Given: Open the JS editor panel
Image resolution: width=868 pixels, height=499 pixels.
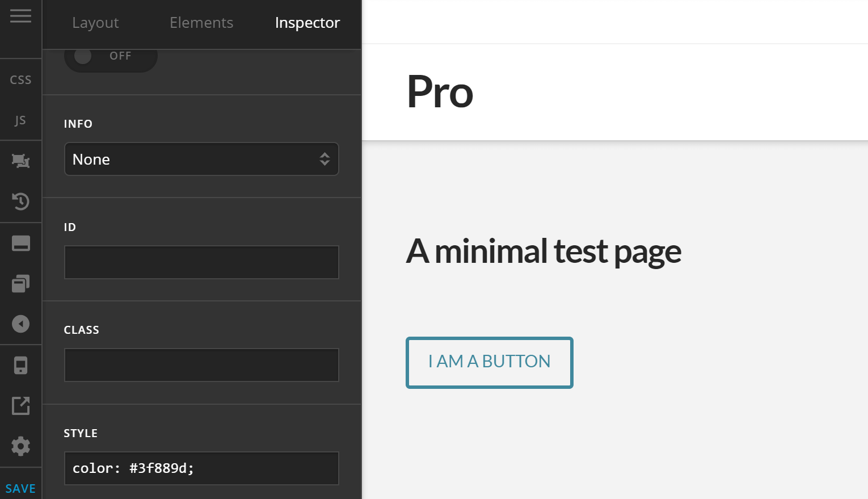Looking at the screenshot, I should 20,120.
